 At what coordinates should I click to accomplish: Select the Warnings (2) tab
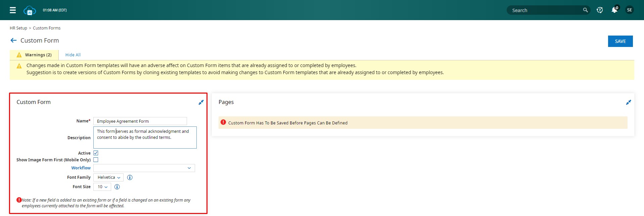click(34, 55)
